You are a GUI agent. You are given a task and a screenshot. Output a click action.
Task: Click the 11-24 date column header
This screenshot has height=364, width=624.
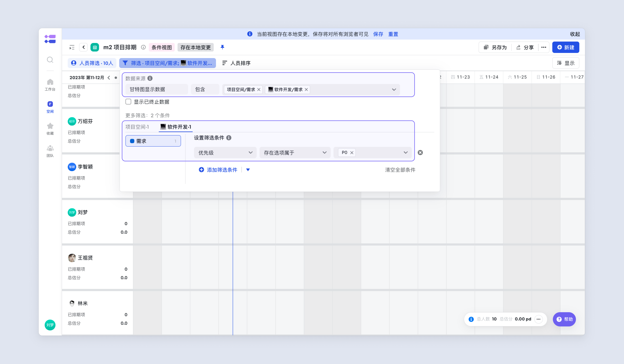tap(489, 77)
